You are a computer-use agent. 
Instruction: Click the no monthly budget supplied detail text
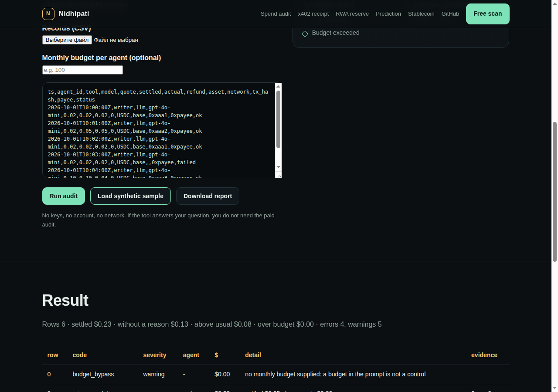pyautogui.click(x=335, y=375)
